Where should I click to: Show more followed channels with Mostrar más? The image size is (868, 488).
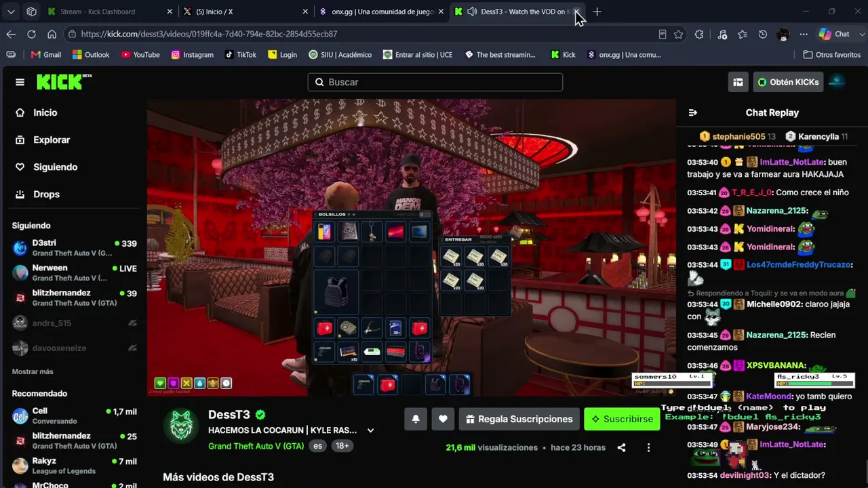33,371
